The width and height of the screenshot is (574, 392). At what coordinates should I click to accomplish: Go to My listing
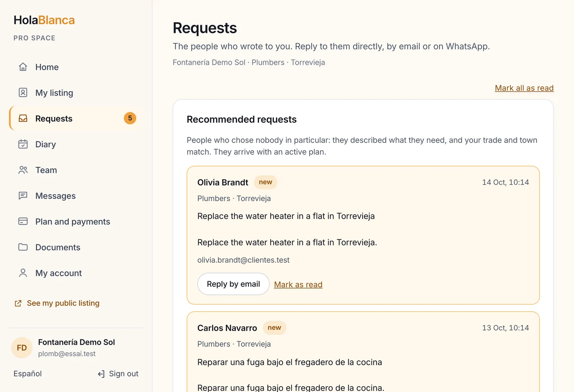[76, 93]
